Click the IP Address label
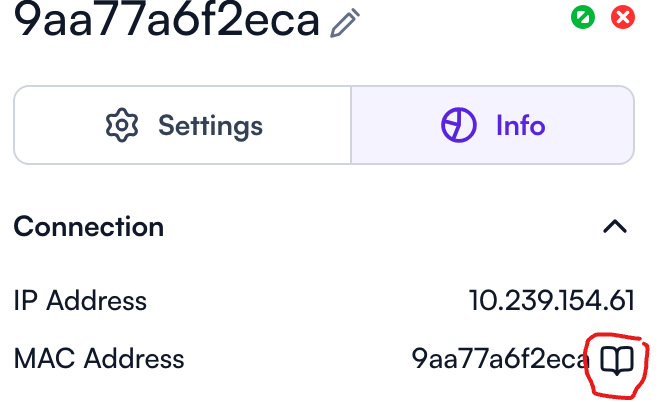670x402 pixels. (80, 300)
